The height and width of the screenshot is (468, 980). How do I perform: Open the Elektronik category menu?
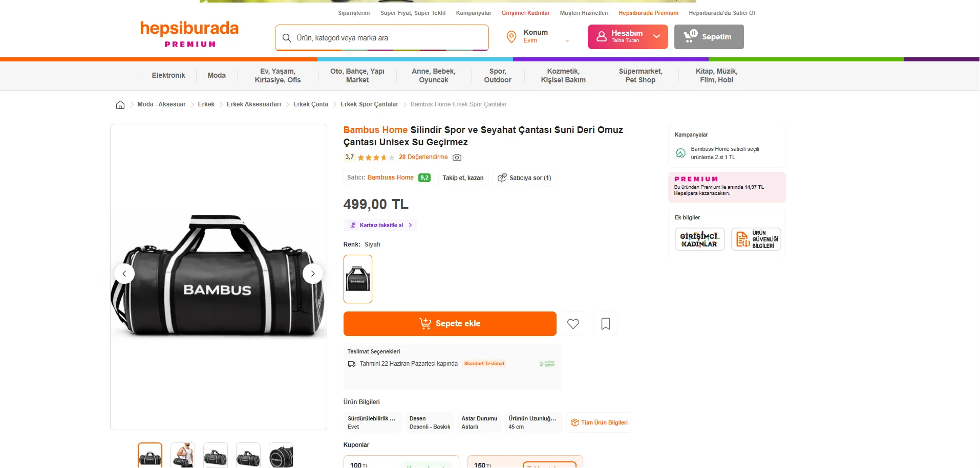pos(168,76)
